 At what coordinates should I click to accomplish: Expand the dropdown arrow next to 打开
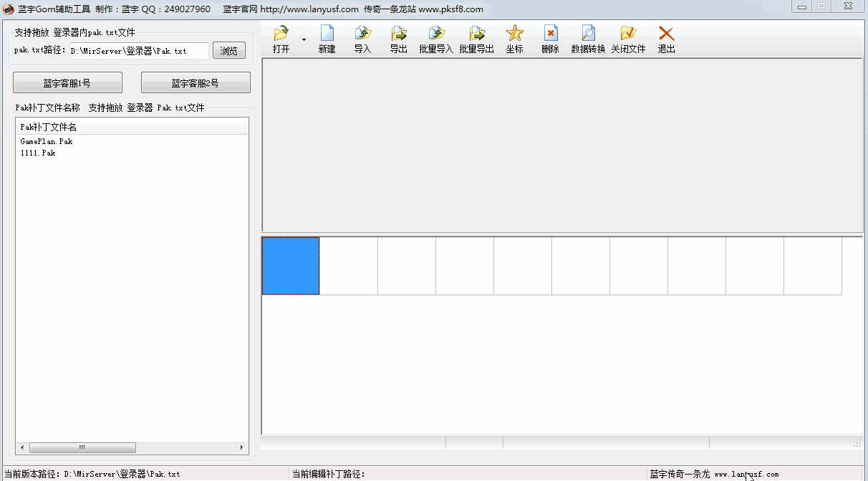(x=304, y=39)
